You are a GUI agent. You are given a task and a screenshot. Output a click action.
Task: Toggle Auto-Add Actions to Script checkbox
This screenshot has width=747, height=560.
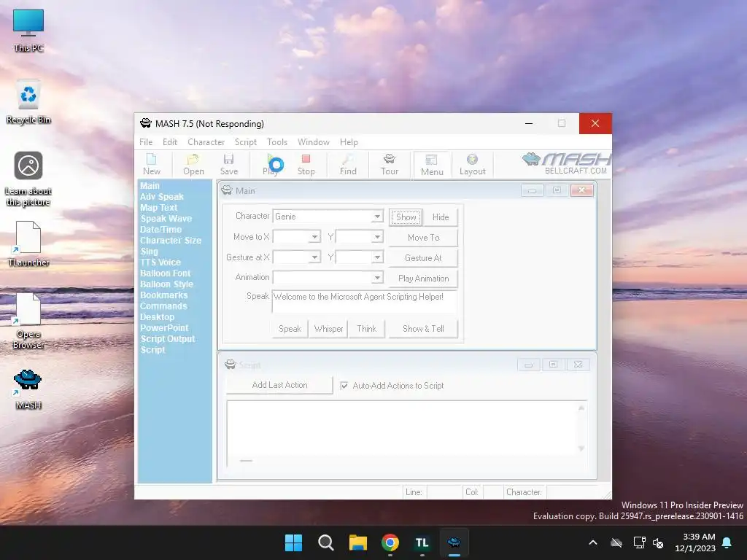[x=344, y=386]
